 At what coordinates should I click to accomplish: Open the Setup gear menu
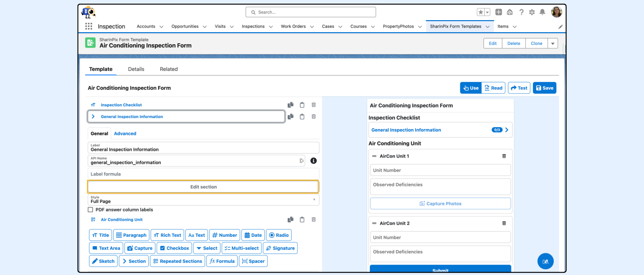tap(532, 12)
